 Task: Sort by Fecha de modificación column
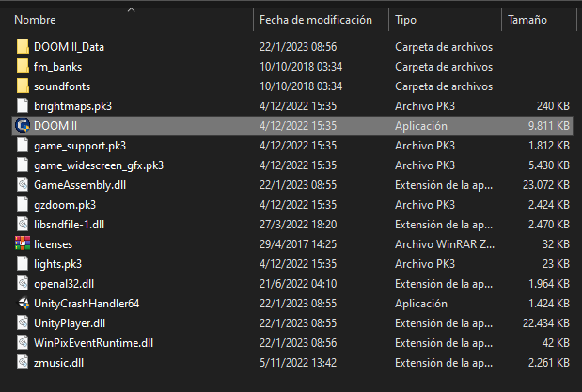pyautogui.click(x=315, y=20)
